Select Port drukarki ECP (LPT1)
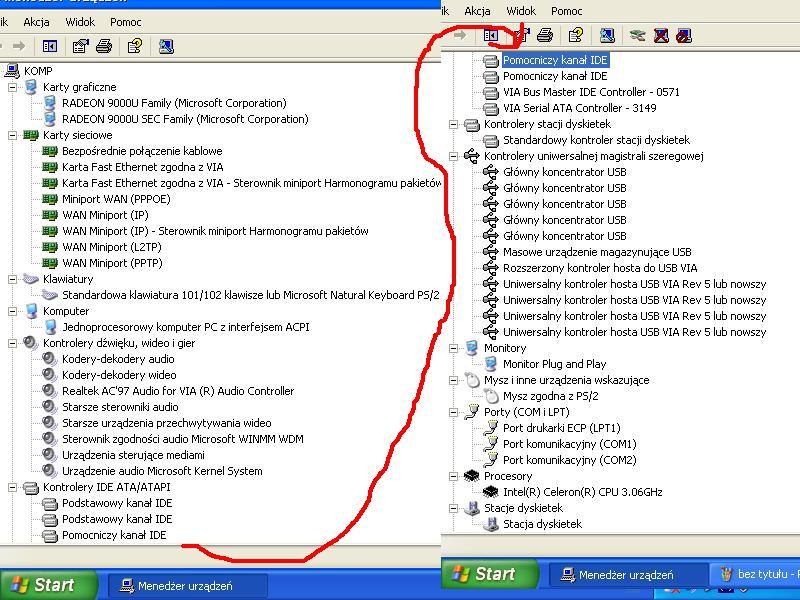The image size is (800, 600). [x=562, y=428]
